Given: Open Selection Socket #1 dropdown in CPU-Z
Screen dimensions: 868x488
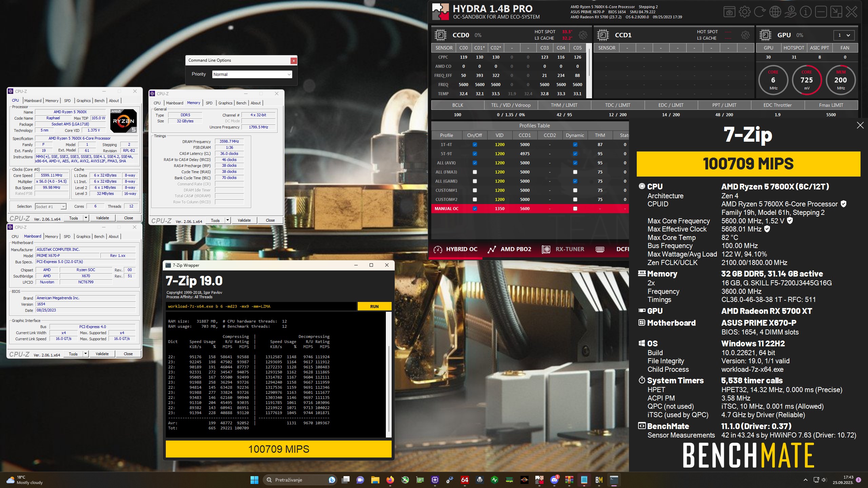Looking at the screenshot, I should coord(51,207).
